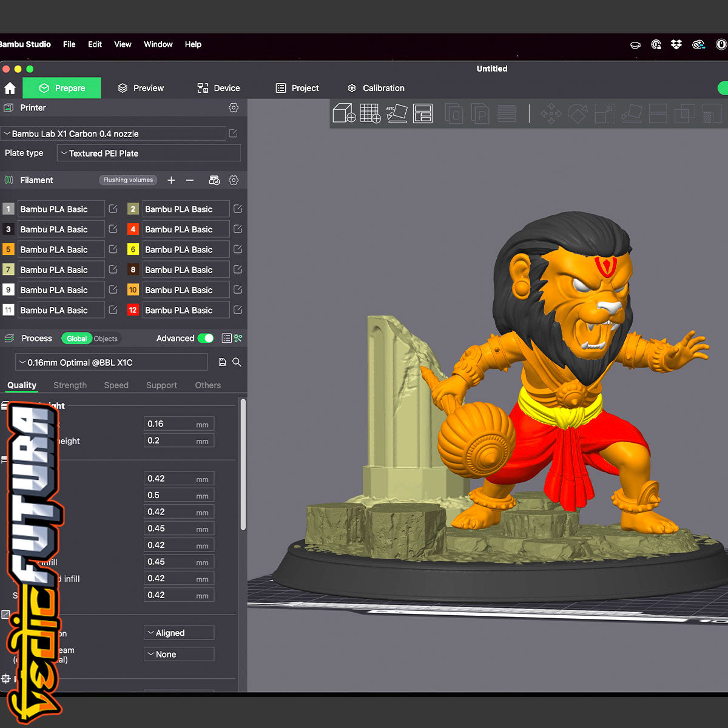
Task: Select Global process scope
Action: (76, 339)
